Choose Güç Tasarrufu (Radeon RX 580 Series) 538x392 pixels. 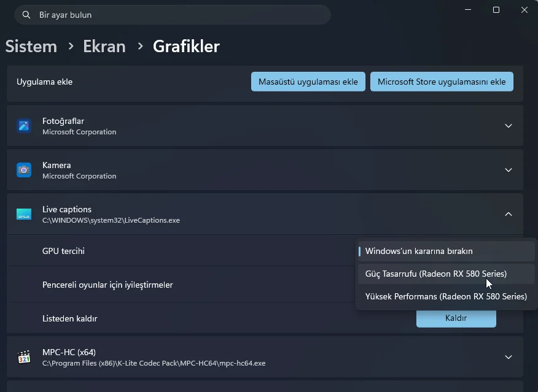[x=446, y=274]
